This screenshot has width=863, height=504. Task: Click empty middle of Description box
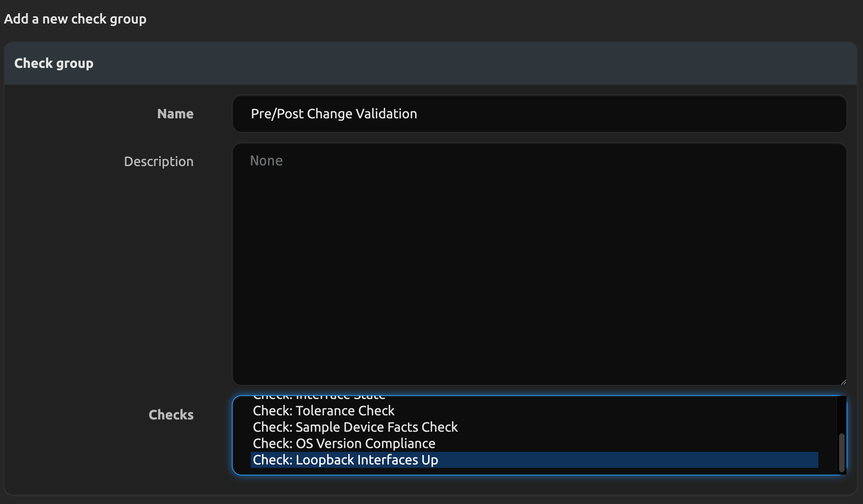[539, 264]
